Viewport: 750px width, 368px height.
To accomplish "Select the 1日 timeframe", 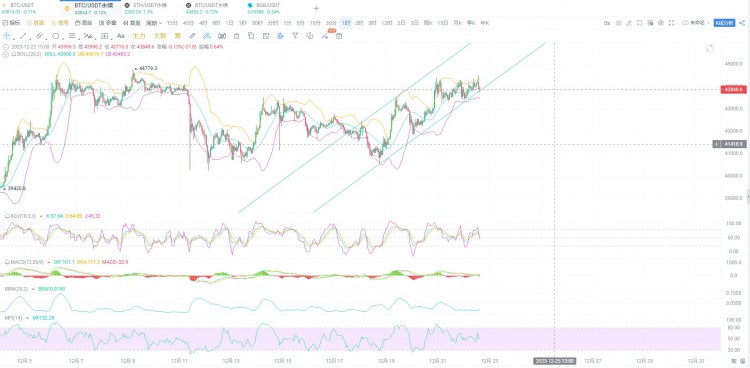I will 230,23.
